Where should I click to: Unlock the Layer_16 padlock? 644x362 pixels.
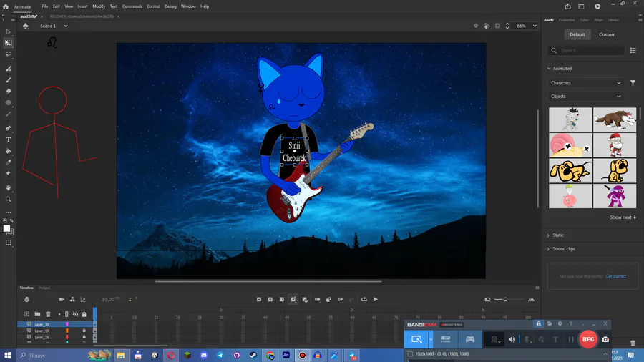tap(84, 337)
